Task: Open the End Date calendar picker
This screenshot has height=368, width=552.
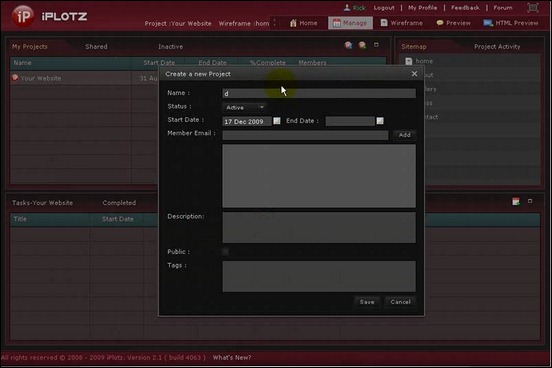Action: tap(380, 121)
